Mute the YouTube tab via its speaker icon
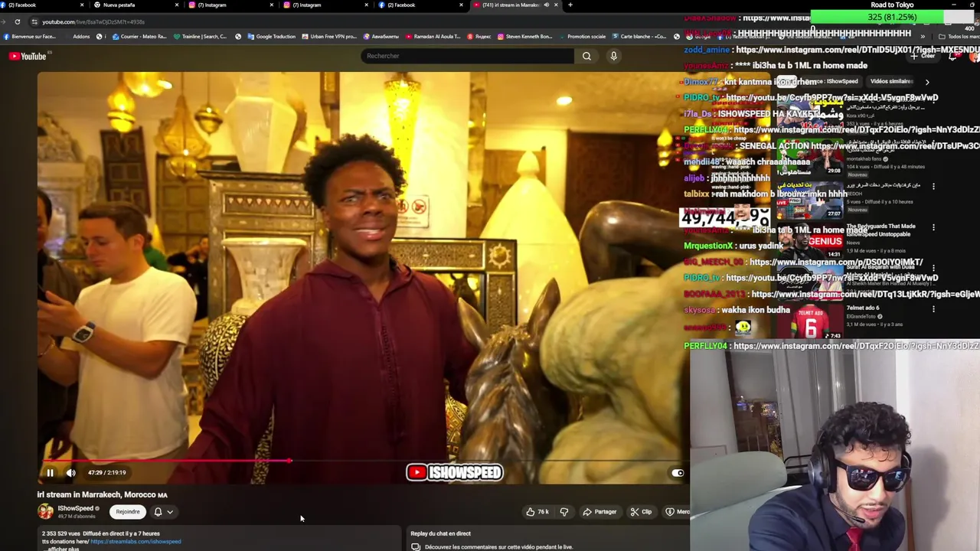 coord(546,5)
